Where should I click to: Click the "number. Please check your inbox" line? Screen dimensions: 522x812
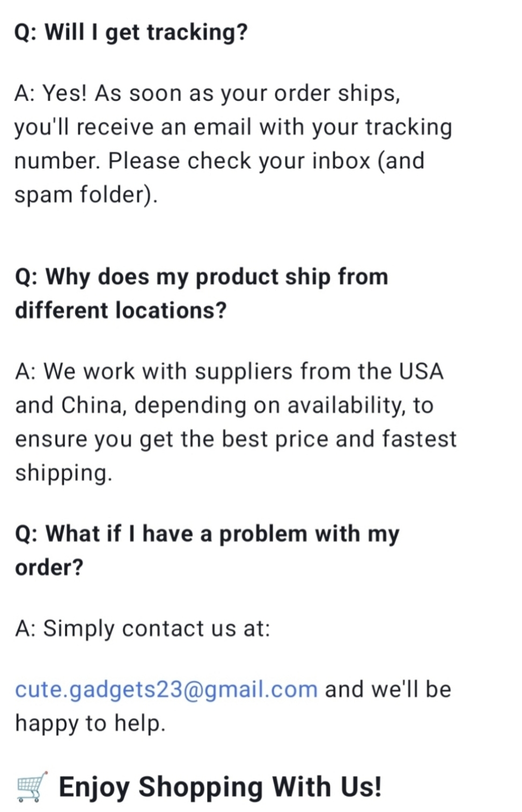pyautogui.click(x=219, y=161)
